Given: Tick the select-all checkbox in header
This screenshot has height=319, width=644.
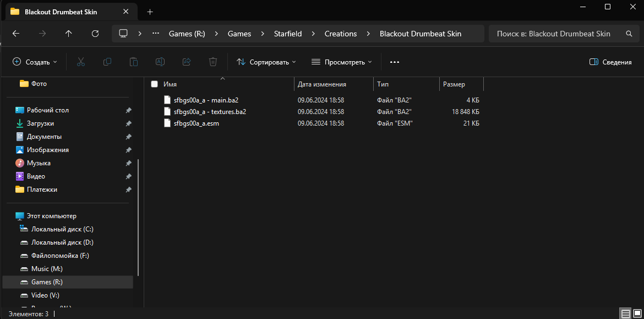Looking at the screenshot, I should tap(155, 84).
